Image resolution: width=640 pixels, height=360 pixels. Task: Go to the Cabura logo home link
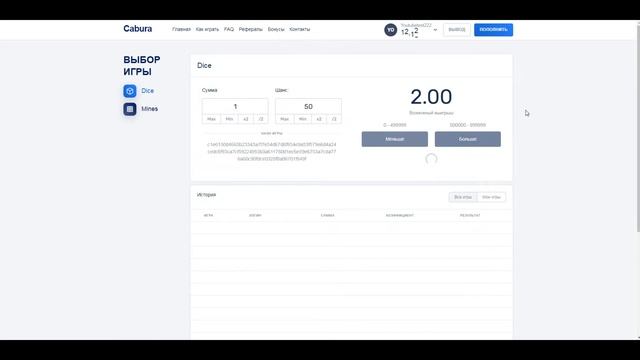click(138, 29)
